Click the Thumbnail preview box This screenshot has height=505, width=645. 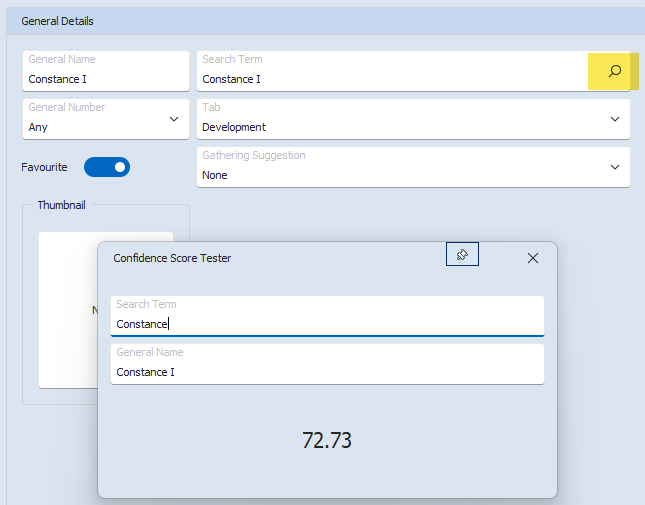(66, 310)
